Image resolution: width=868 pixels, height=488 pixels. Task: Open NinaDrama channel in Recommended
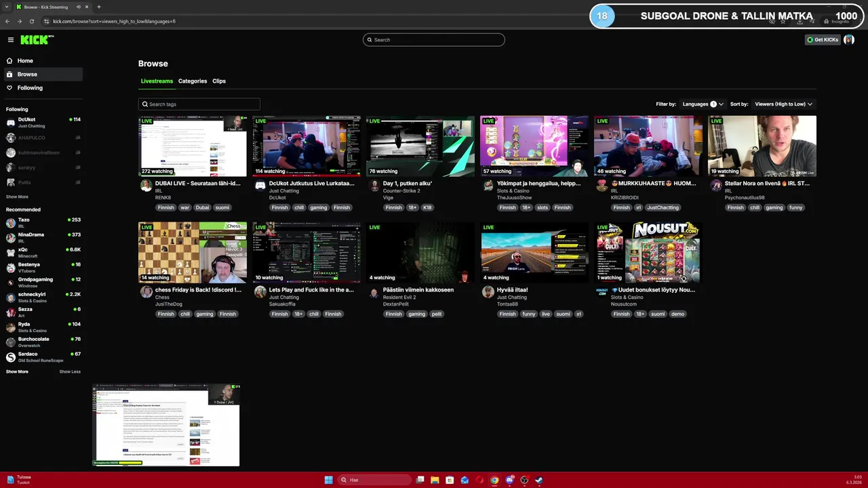point(43,238)
